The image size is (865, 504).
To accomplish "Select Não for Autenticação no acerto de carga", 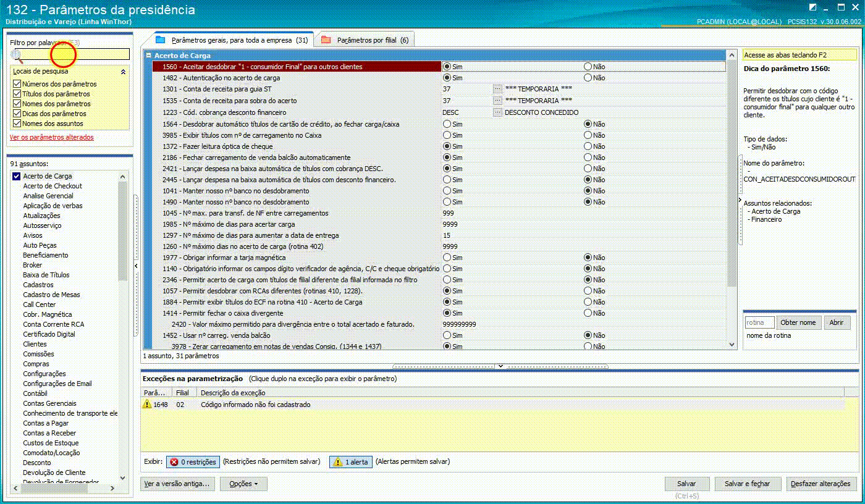I will pyautogui.click(x=588, y=78).
